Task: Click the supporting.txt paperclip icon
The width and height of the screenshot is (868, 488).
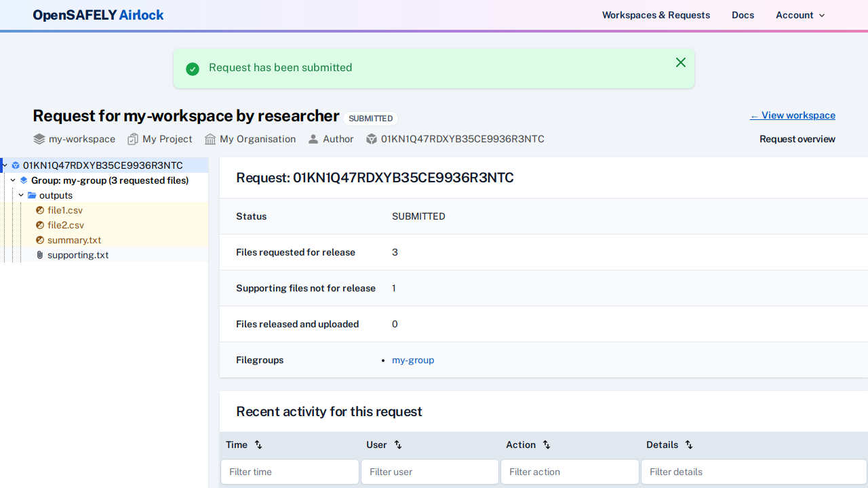Action: tap(40, 255)
